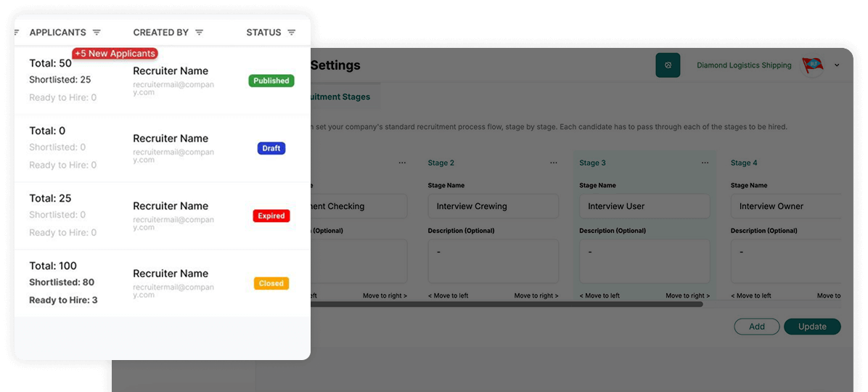Click Move to right under Stage 2
This screenshot has height=392, width=868.
536,295
